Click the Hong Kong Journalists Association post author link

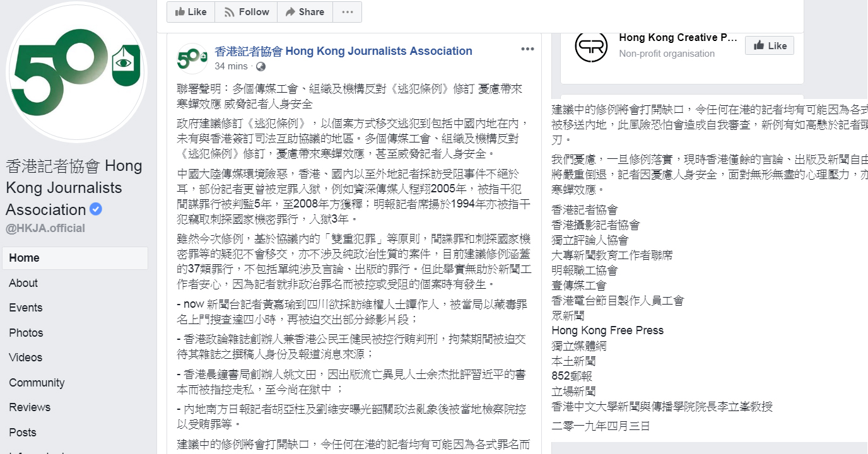click(343, 51)
